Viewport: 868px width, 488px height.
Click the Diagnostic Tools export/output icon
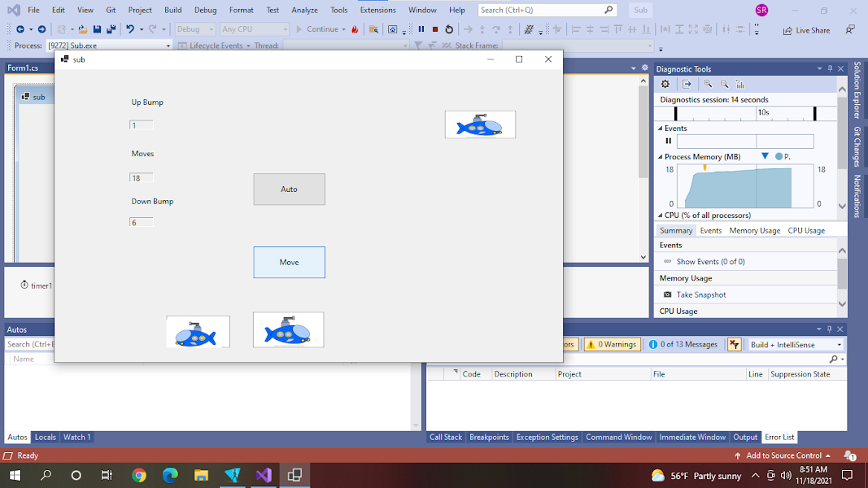[x=687, y=84]
